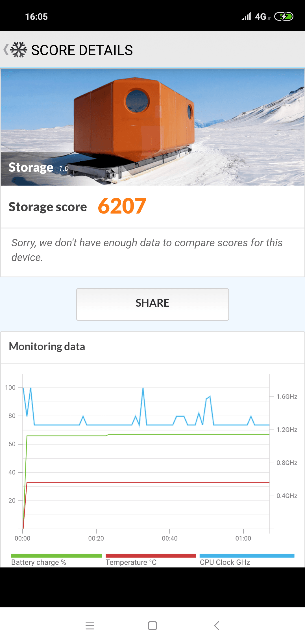Tap the Monitoring data section header

(x=47, y=347)
